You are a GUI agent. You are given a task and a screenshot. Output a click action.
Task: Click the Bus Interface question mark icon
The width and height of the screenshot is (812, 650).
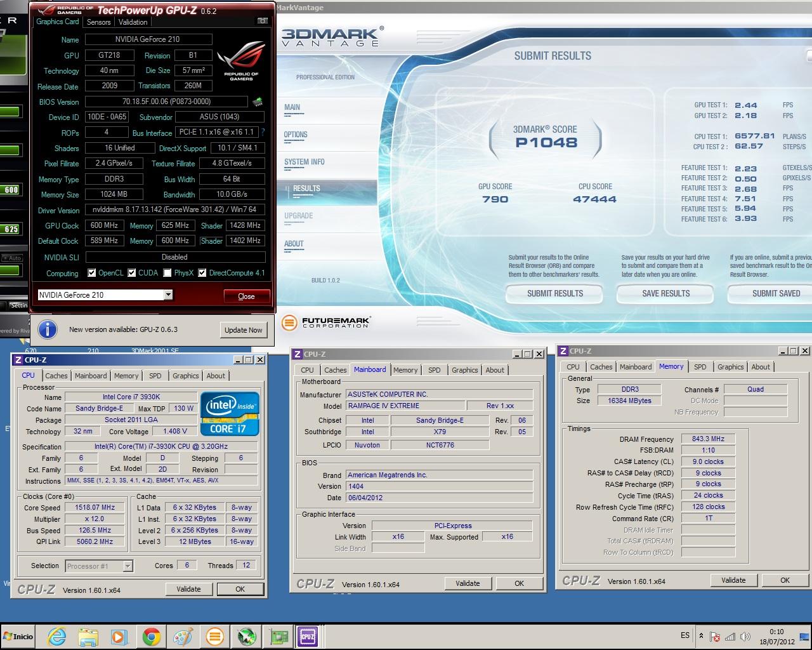pyautogui.click(x=263, y=132)
